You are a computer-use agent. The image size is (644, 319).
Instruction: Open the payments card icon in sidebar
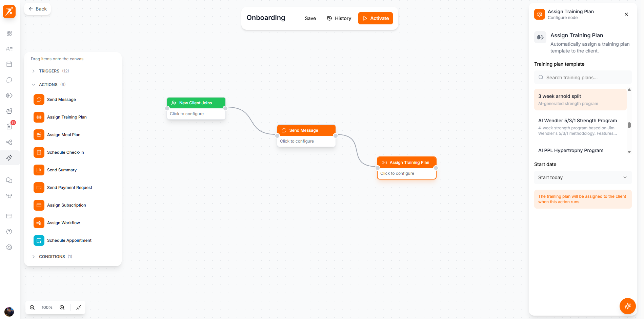coord(9,216)
